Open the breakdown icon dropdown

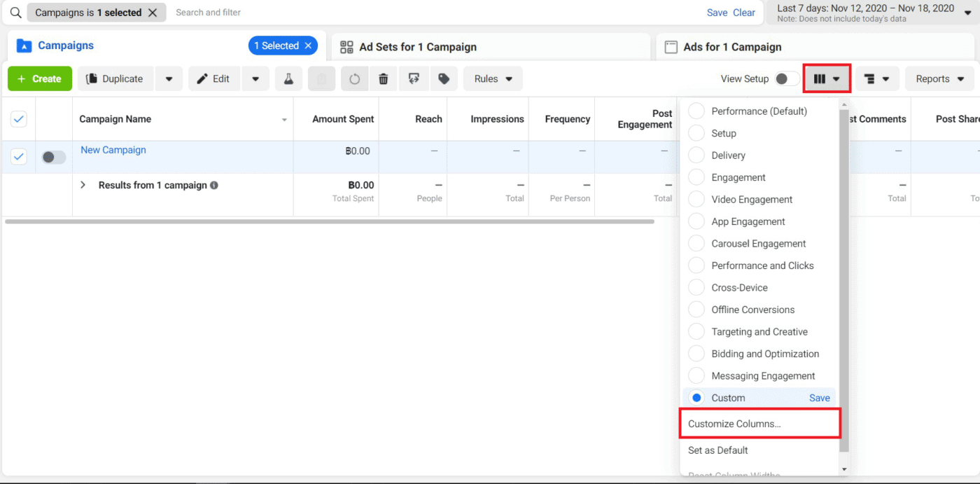pos(876,79)
